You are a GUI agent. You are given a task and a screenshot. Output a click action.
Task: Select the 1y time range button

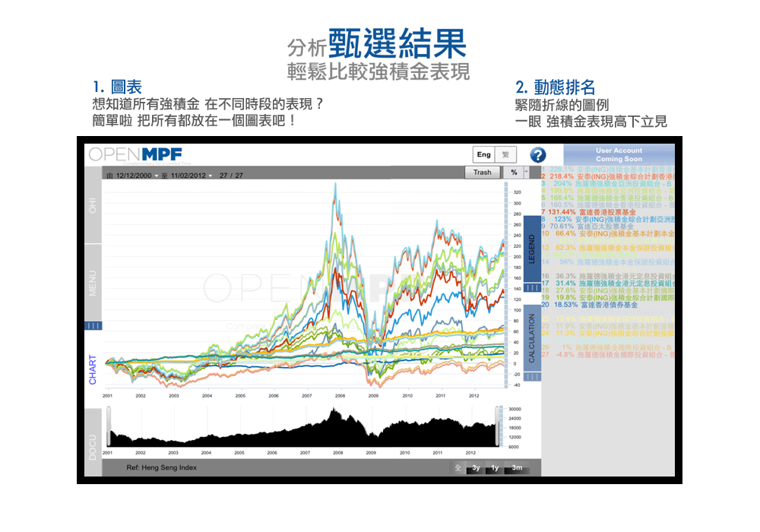coord(495,467)
